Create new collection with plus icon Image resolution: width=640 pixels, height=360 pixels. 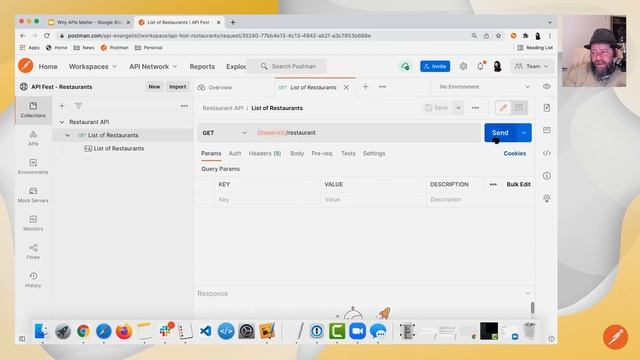point(62,106)
